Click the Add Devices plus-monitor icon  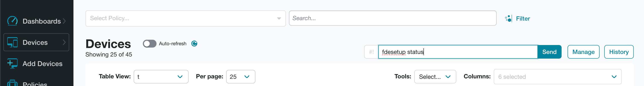(12, 64)
